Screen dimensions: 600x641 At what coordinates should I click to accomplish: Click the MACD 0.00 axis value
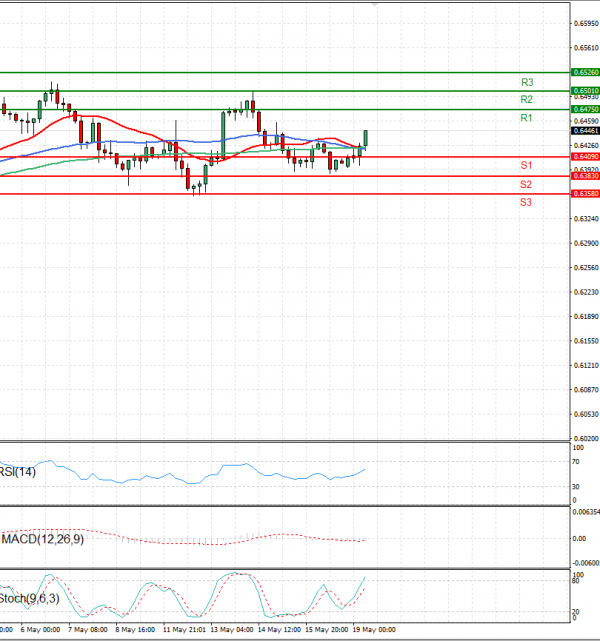[x=579, y=539]
